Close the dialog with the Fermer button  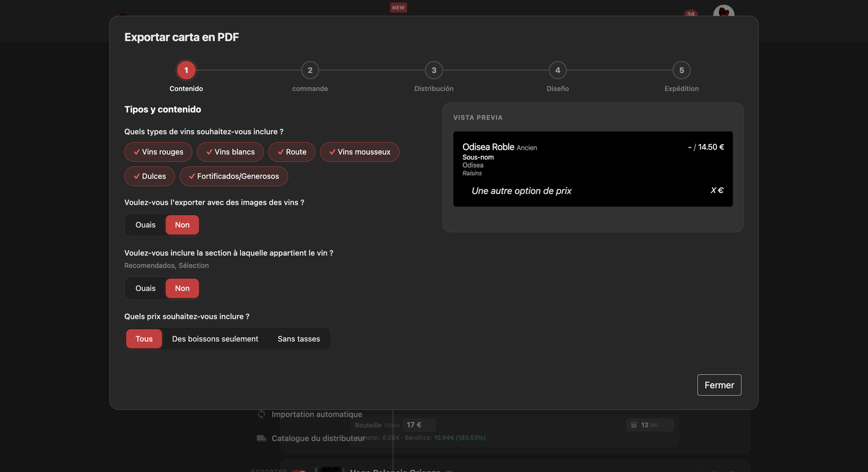[719, 385]
